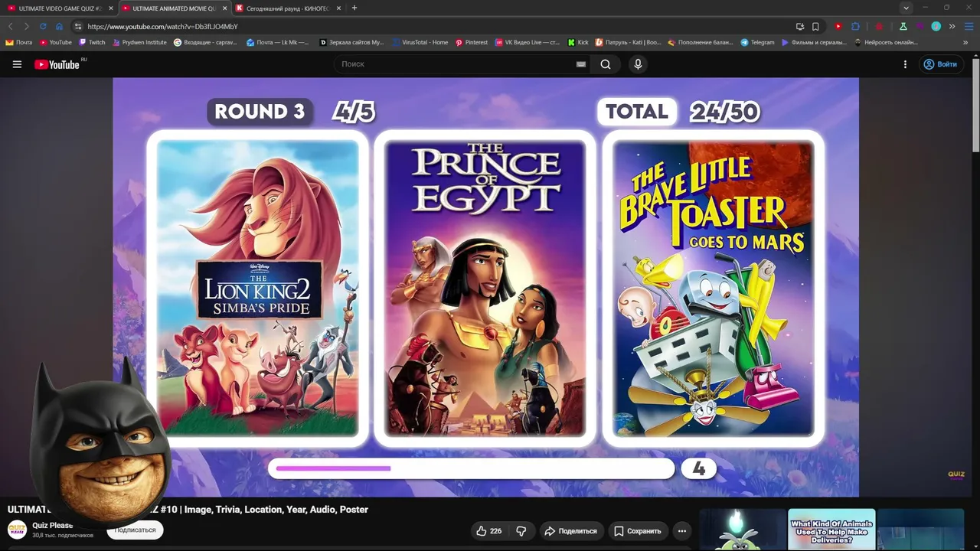Share the video with Поделиться
The image size is (980, 551).
pyautogui.click(x=570, y=531)
